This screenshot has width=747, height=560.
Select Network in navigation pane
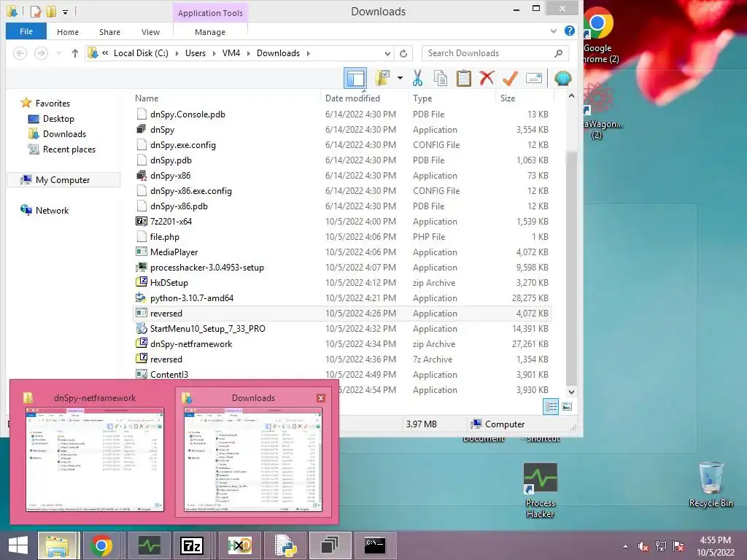pos(52,211)
